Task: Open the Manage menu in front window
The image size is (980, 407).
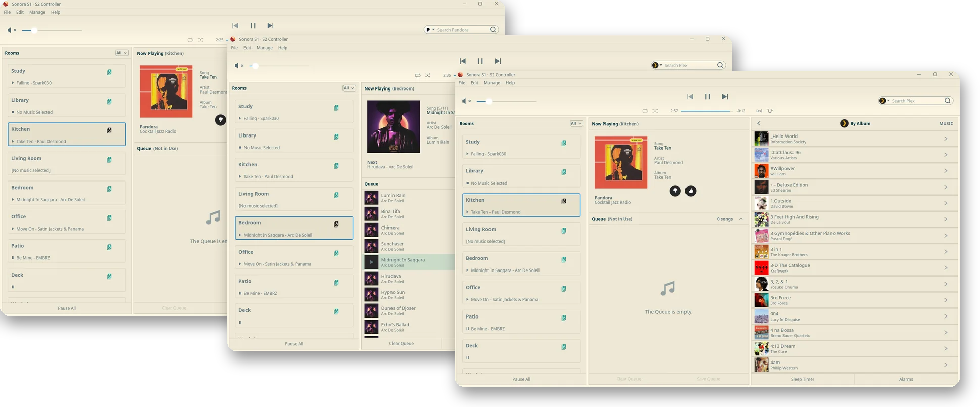Action: [x=492, y=83]
